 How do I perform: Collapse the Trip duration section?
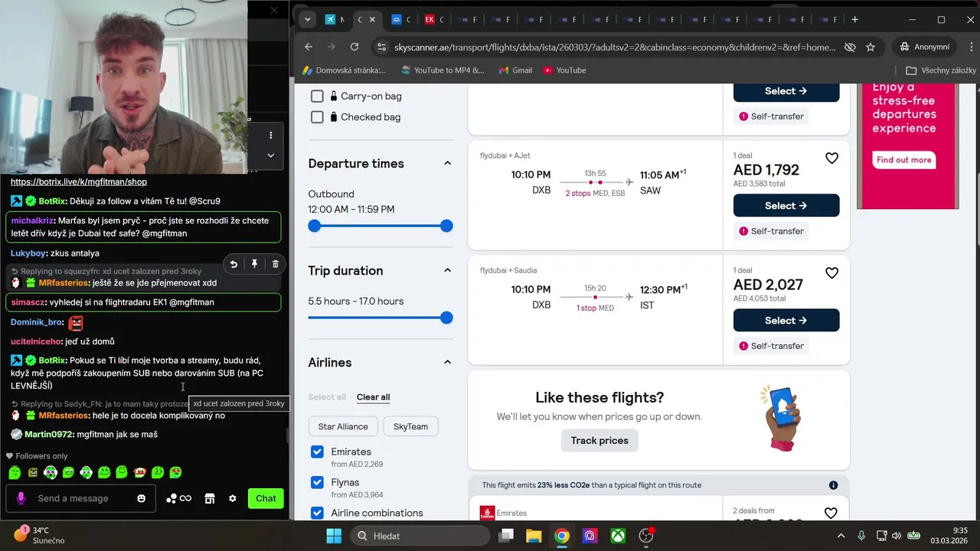click(x=448, y=270)
